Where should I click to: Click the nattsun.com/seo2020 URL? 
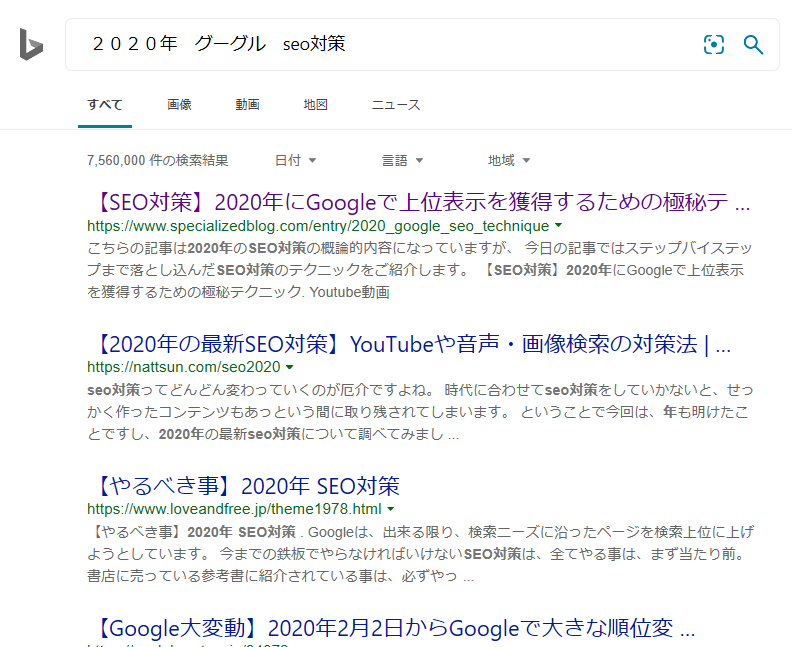pos(183,367)
